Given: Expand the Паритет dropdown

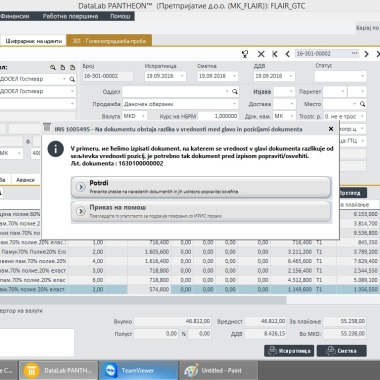Looking at the screenshot, I should pos(342,92).
